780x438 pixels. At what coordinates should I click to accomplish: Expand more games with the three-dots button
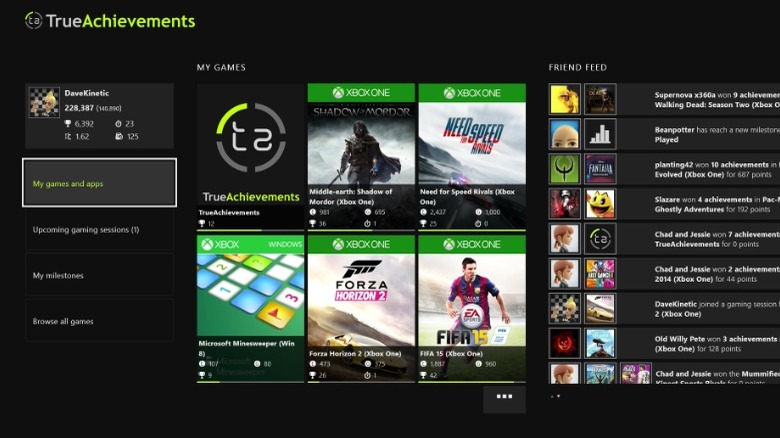pos(504,399)
